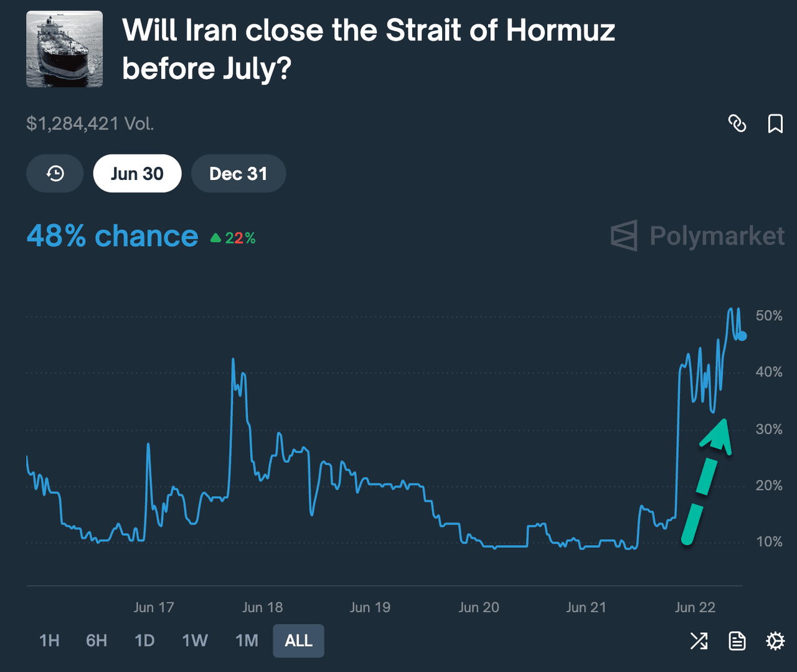Viewport: 797px width, 672px height.
Task: Open chart settings gear
Action: (x=775, y=640)
